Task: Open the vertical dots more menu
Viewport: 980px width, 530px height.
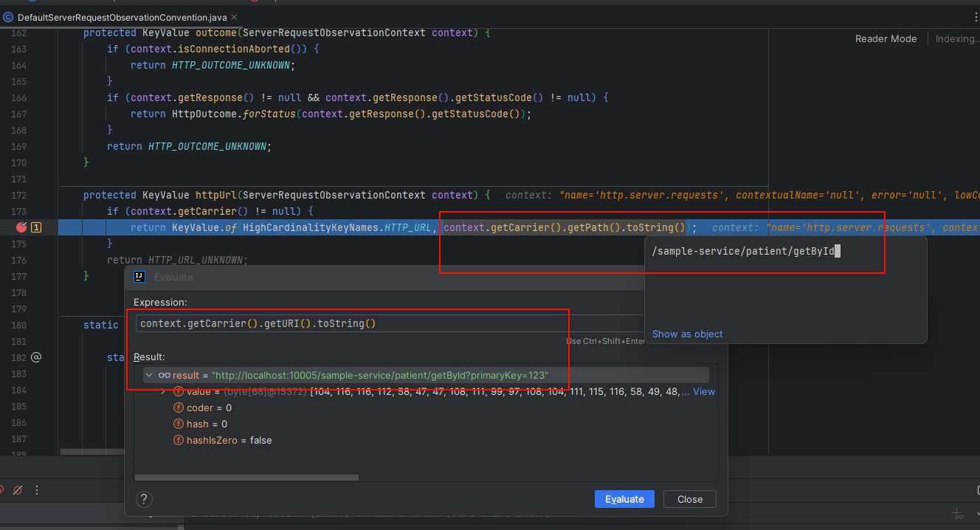Action: (x=37, y=490)
